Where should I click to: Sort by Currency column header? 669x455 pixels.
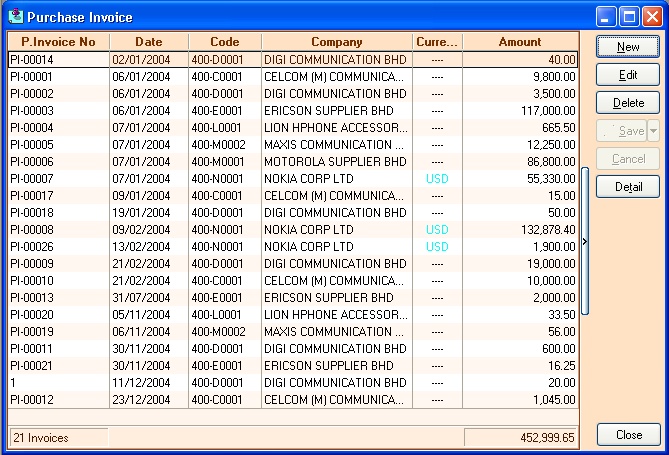437,42
